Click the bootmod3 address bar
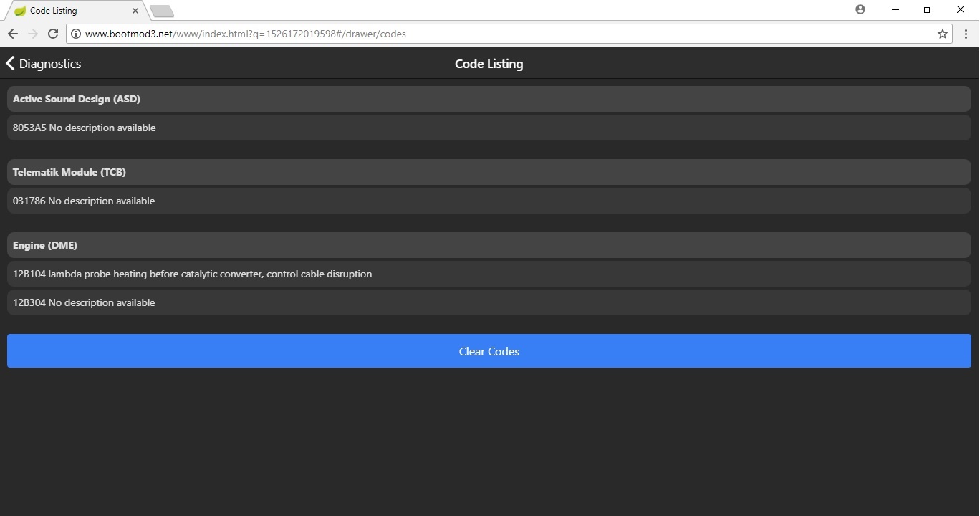 509,34
